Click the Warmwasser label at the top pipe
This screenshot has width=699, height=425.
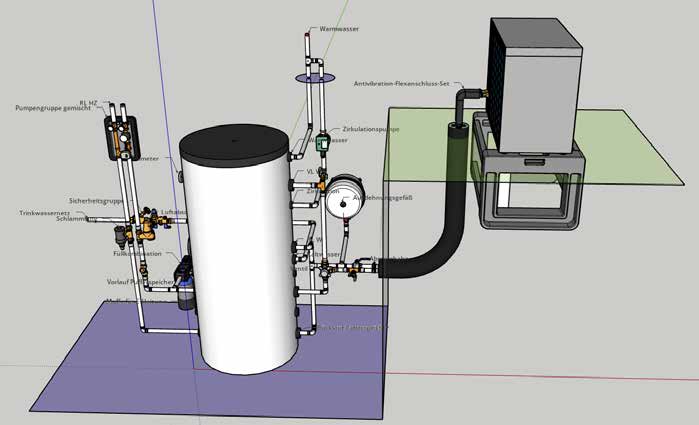(339, 29)
